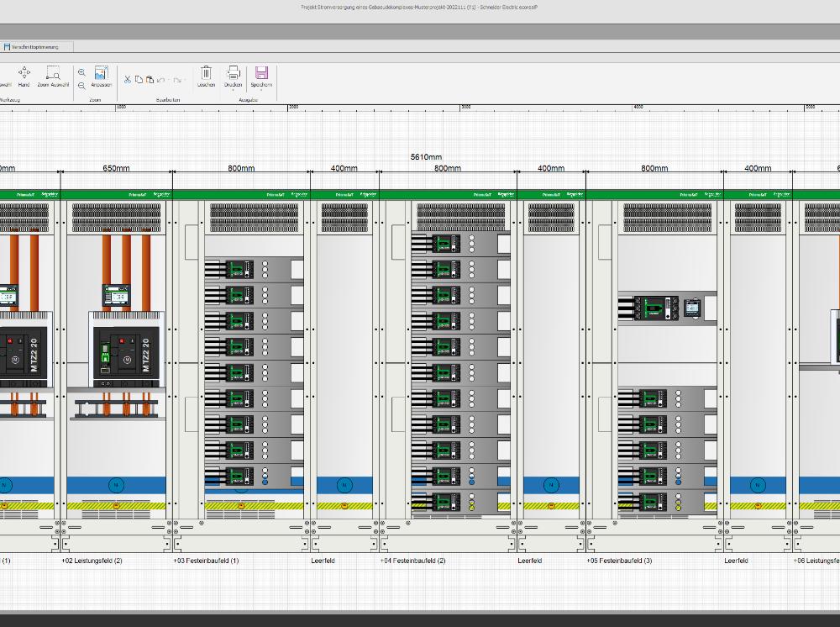
Task: Open the Verschnittoptimierung tab
Action: tap(35, 47)
